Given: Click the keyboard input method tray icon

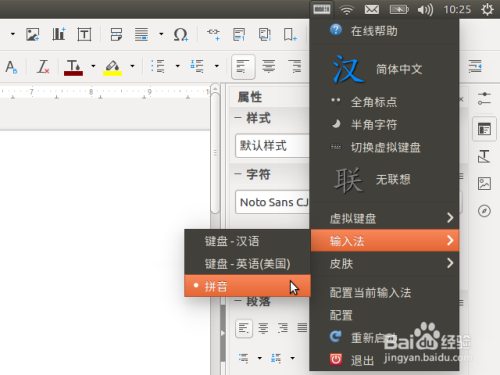Looking at the screenshot, I should coord(322,9).
